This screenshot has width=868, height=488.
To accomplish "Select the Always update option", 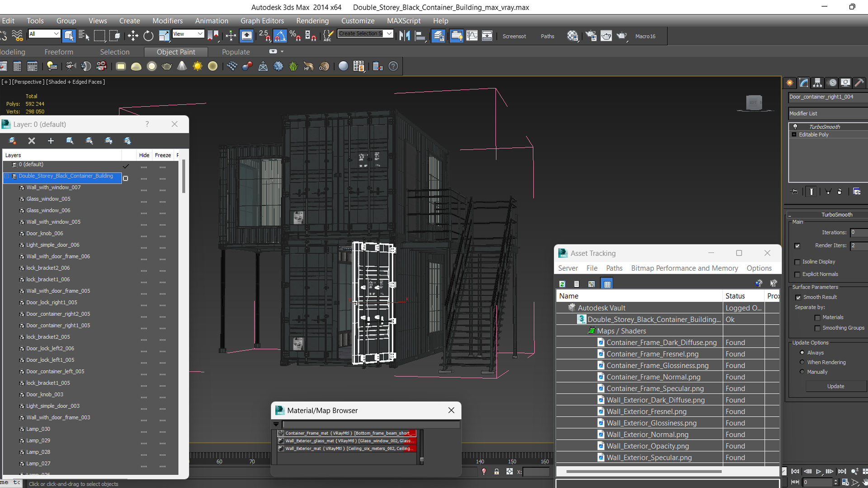I will click(x=802, y=352).
